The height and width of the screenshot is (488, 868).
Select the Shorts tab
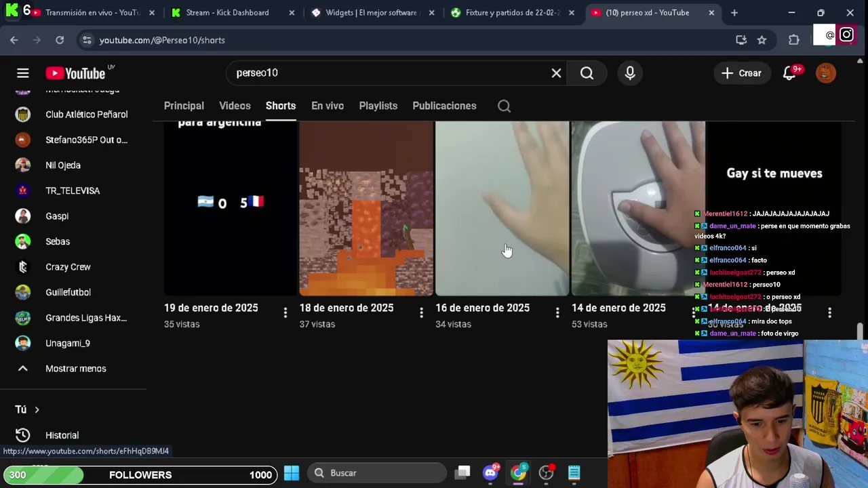(x=281, y=106)
